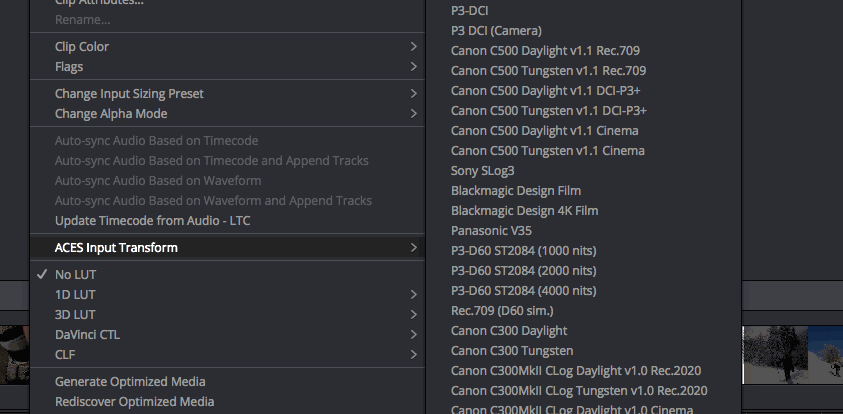
Task: Highlight the ACES Input Transform entry
Action: click(116, 247)
